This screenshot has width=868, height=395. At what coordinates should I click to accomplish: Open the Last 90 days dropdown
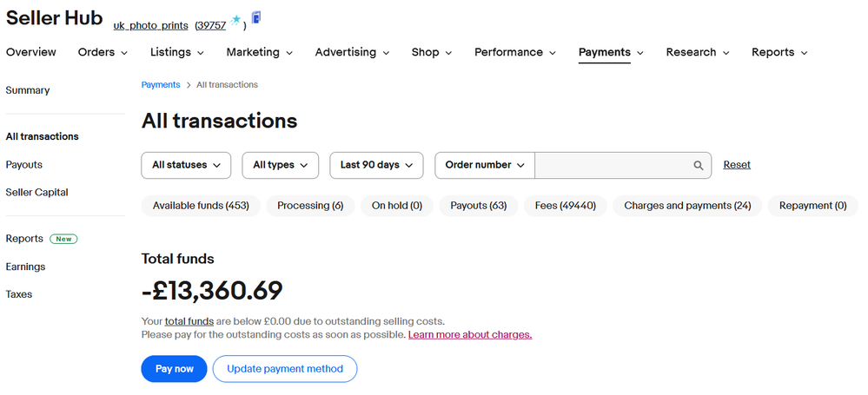pos(376,166)
